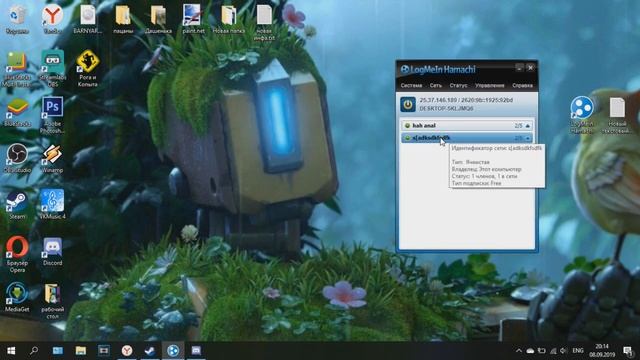Collapse the first 2/5 network arrow
This screenshot has width=640, height=360.
(528, 126)
